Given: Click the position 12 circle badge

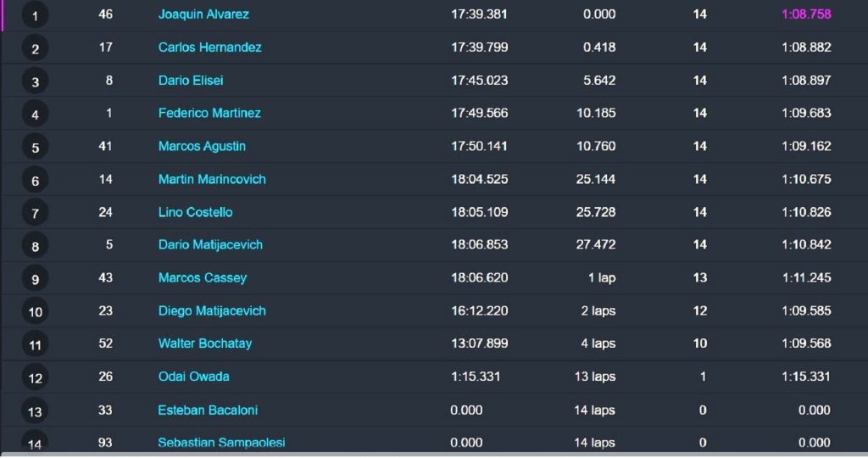Looking at the screenshot, I should [35, 377].
